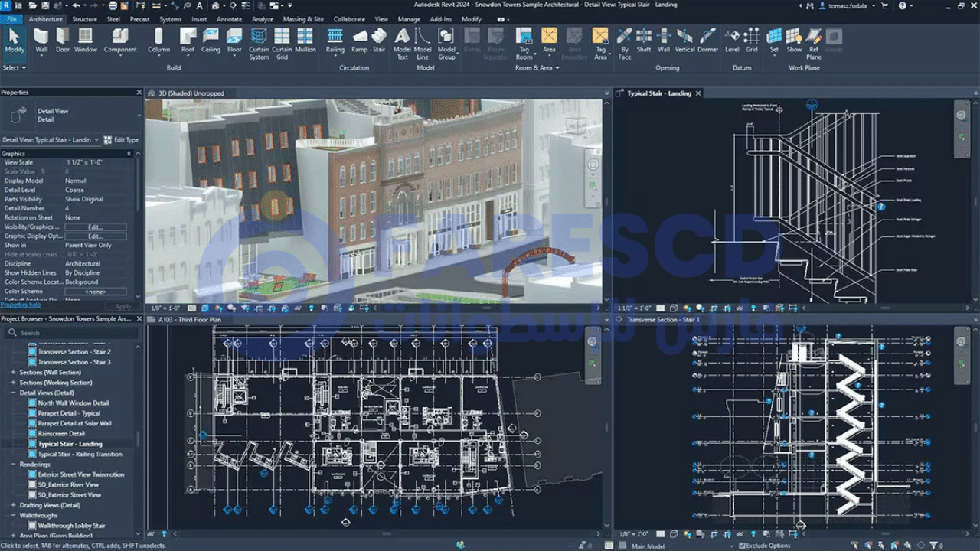The image size is (980, 551).
Task: Click the Door tool icon
Action: (x=63, y=40)
